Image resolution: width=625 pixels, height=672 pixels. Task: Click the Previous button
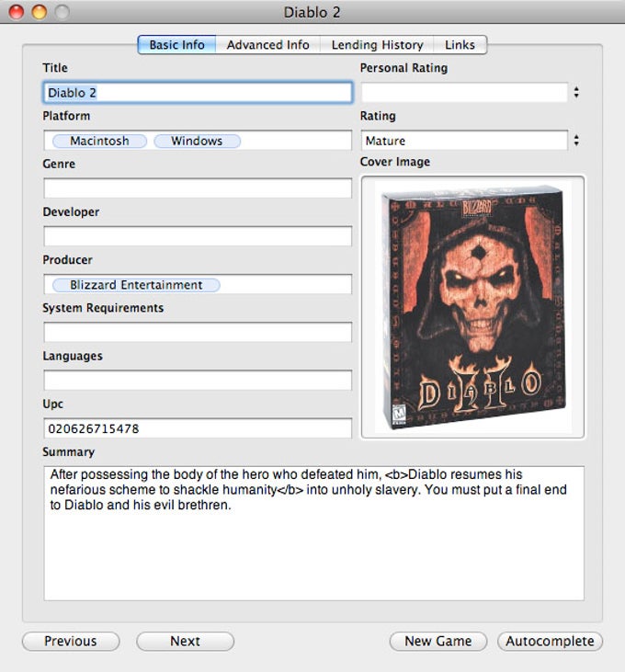pos(71,641)
